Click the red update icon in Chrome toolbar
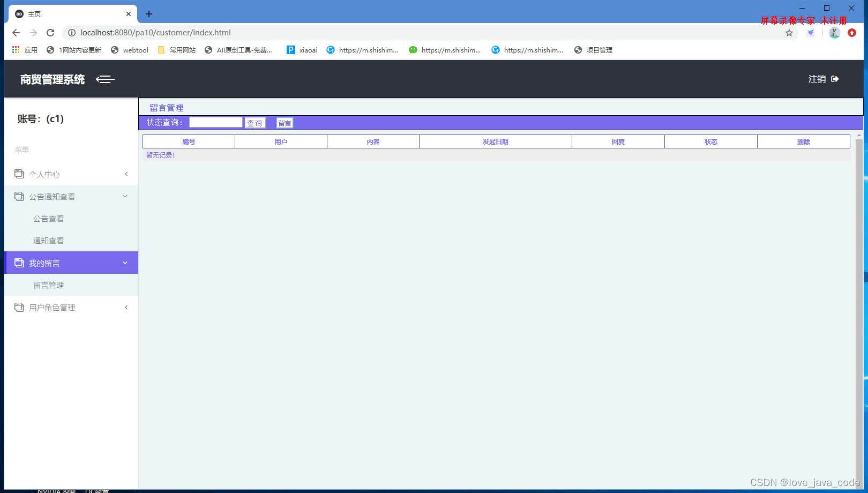This screenshot has height=493, width=868. [852, 33]
